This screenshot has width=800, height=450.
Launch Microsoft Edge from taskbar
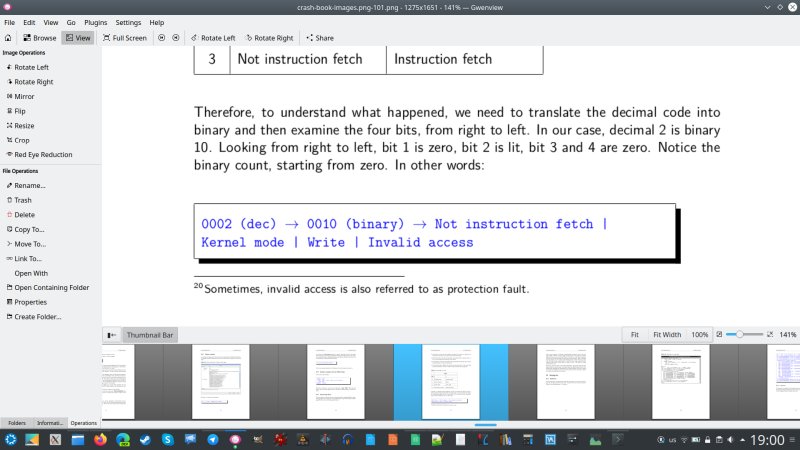pos(122,439)
